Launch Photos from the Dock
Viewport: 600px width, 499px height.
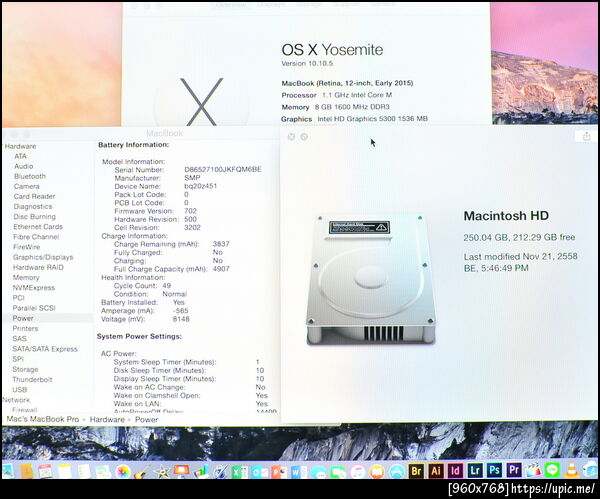coord(123,471)
